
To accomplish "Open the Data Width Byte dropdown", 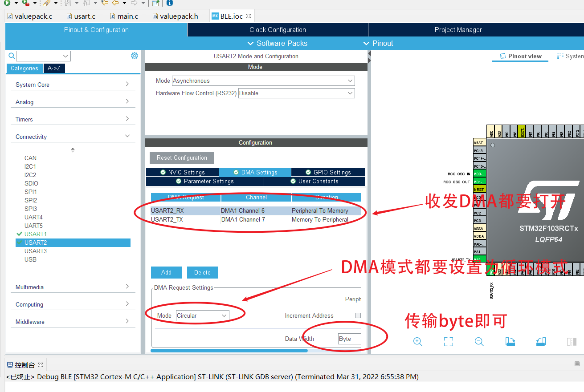I will point(350,339).
